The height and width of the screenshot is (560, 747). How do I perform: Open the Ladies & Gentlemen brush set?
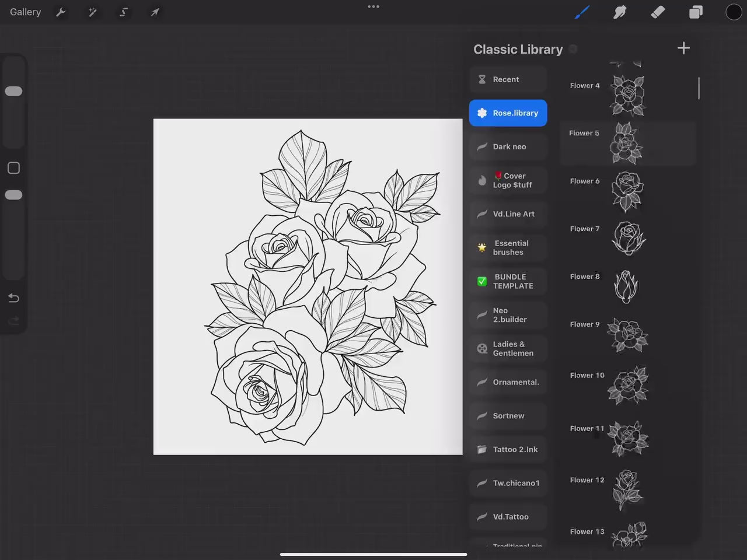[508, 348]
